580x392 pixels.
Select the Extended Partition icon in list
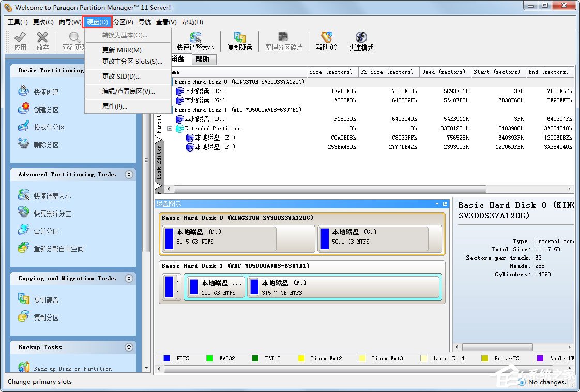pos(180,128)
